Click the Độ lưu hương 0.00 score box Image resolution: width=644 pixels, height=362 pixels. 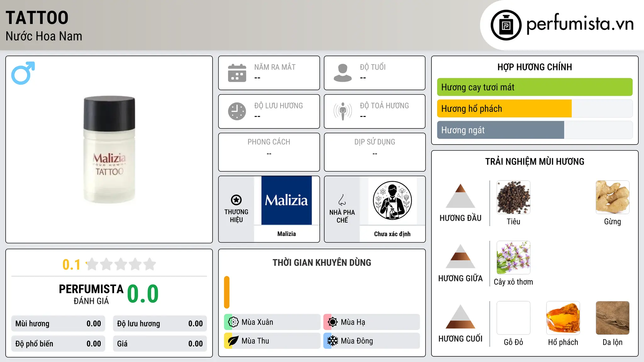(160, 324)
